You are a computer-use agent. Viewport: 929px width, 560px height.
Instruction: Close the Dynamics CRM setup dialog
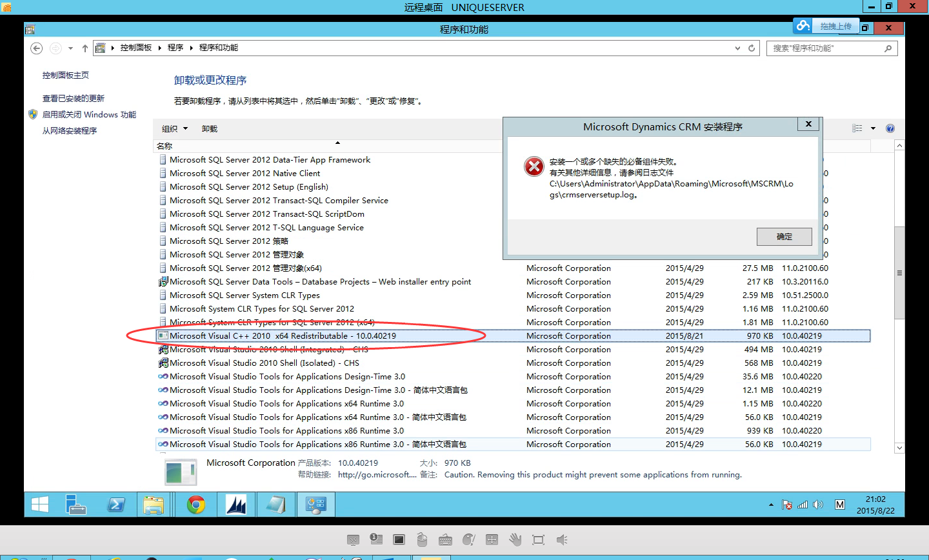point(808,124)
